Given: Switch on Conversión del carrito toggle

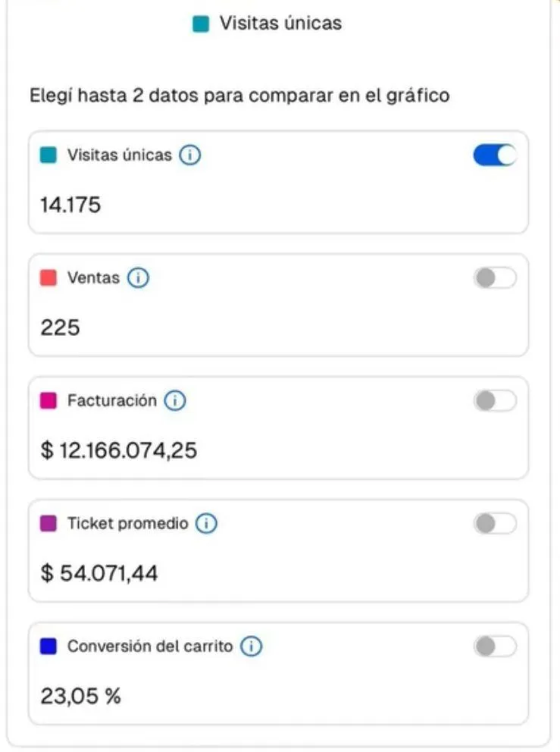Looking at the screenshot, I should tap(495, 647).
